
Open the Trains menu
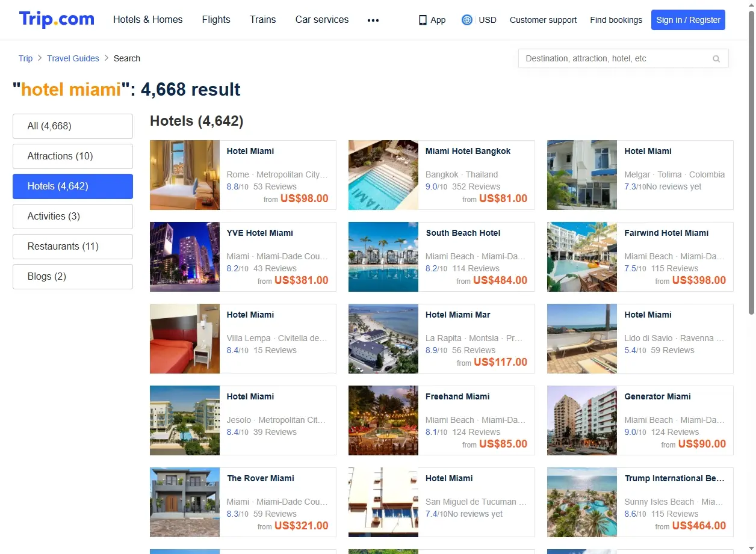[263, 19]
